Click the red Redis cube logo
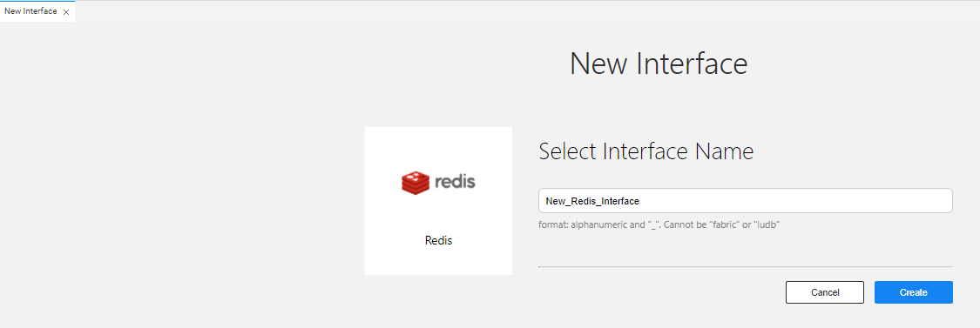This screenshot has height=328, width=980. click(416, 182)
